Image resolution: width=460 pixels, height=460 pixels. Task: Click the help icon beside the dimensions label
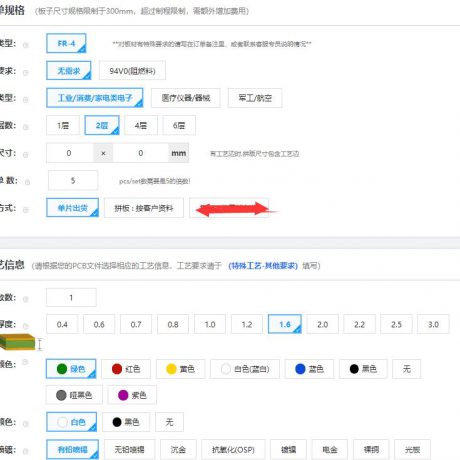pos(25,154)
